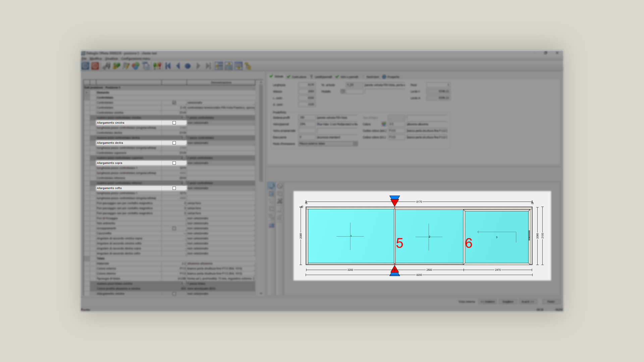Toggle the Allargamento sopra checkbox
This screenshot has height=362, width=644.
click(x=174, y=163)
